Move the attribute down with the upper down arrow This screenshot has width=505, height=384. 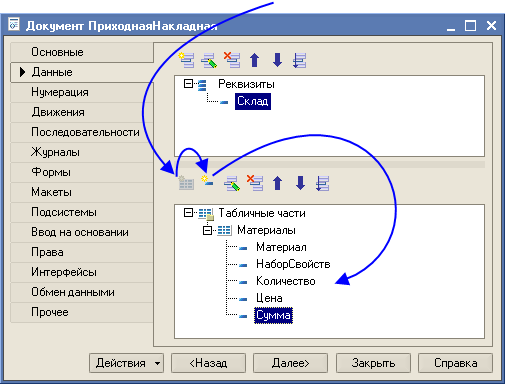(x=277, y=60)
